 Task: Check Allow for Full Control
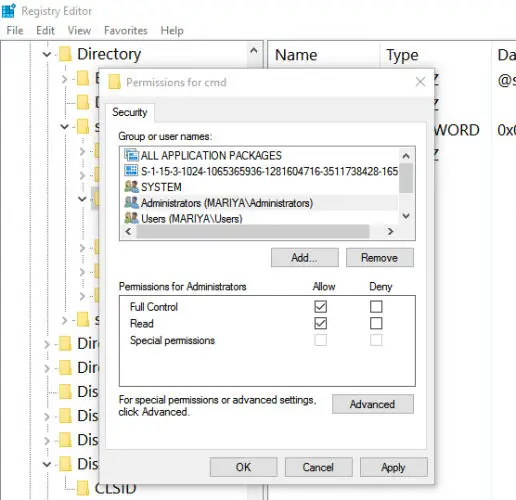320,306
